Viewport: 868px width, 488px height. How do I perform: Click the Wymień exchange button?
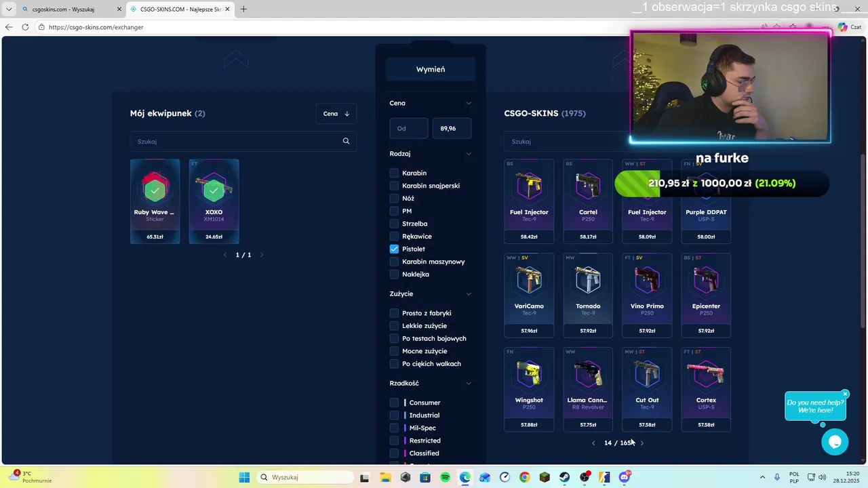(431, 69)
